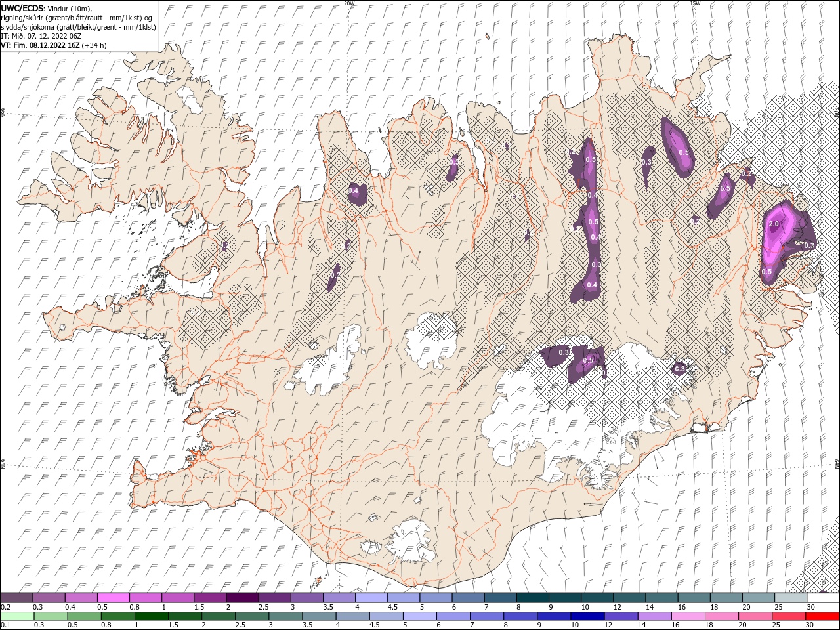Click the lower legend swatch labeled 2.5
The image size is (840, 630).
point(252,616)
